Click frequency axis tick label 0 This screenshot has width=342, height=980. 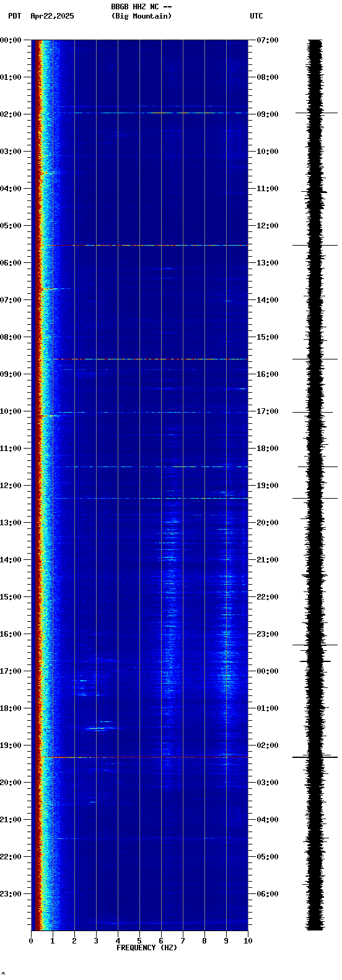click(x=31, y=941)
